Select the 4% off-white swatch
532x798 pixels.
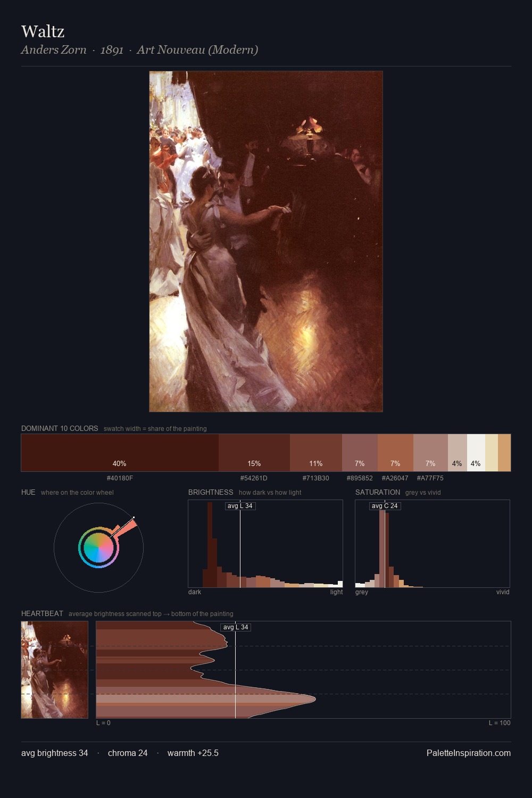pyautogui.click(x=476, y=453)
